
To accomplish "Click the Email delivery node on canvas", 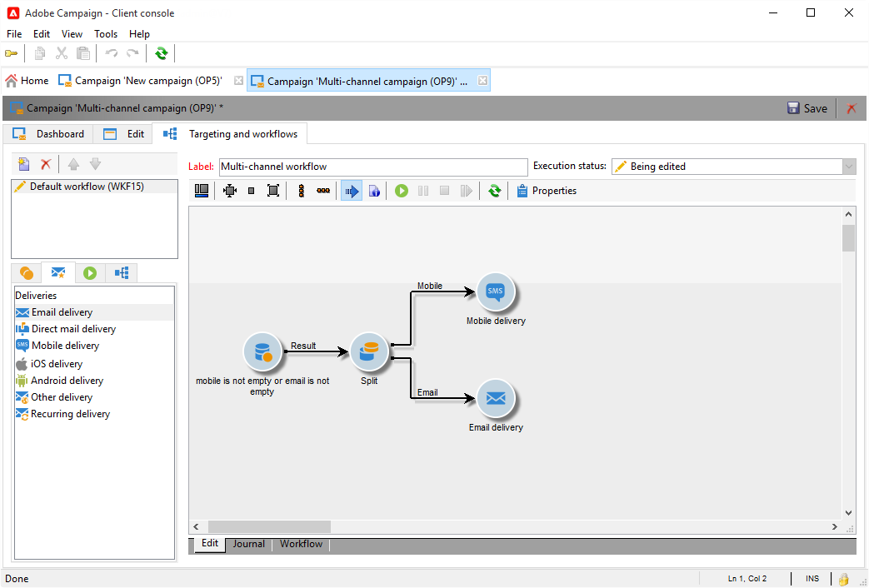I will [x=495, y=398].
